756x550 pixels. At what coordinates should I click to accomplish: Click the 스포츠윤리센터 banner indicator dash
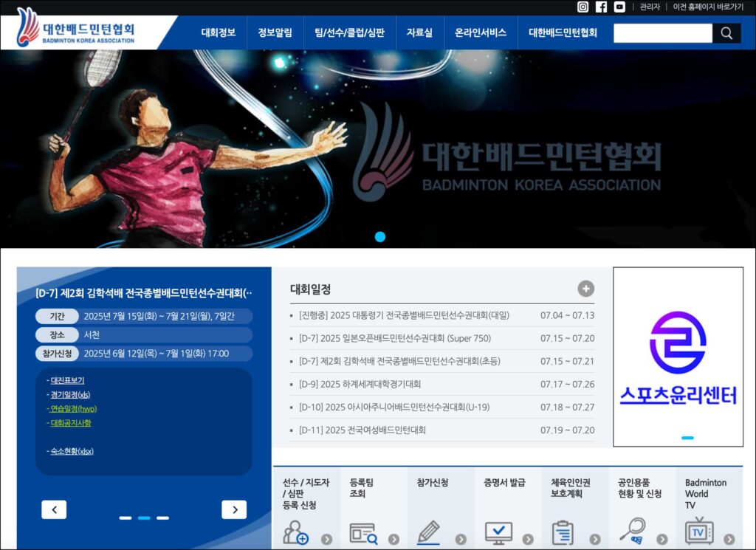point(687,438)
